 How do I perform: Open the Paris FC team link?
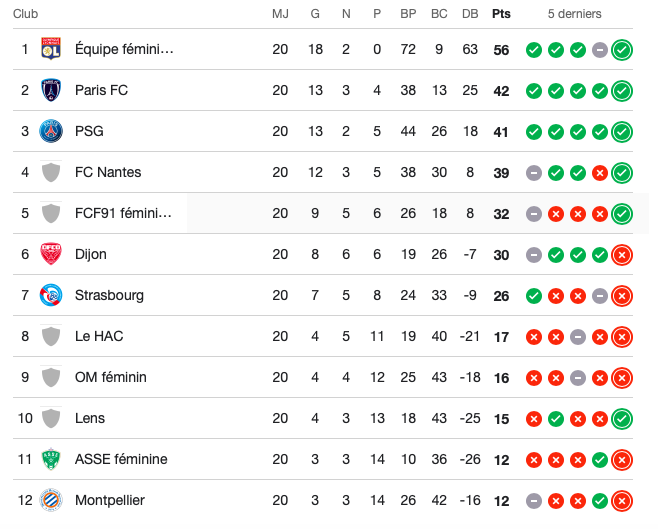pyautogui.click(x=101, y=90)
